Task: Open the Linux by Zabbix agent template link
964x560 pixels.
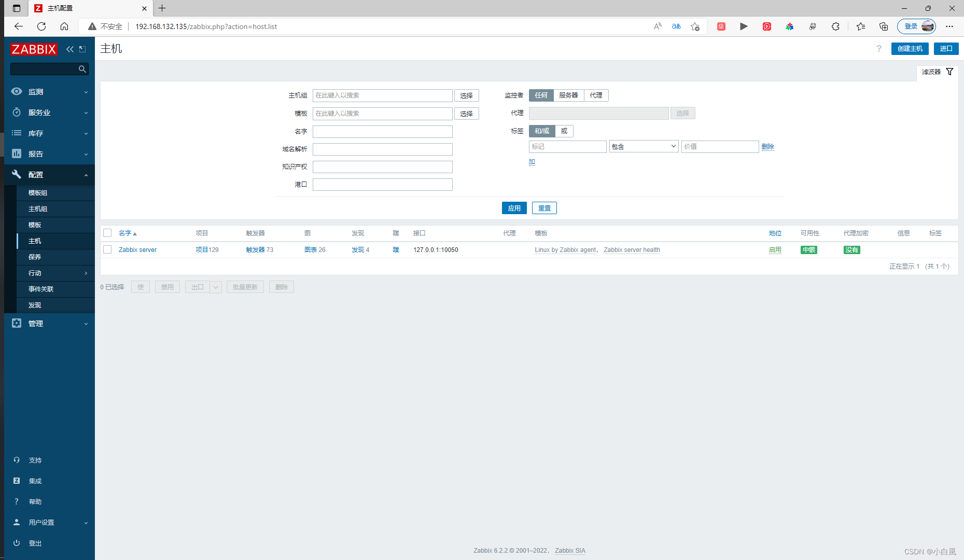Action: [566, 250]
